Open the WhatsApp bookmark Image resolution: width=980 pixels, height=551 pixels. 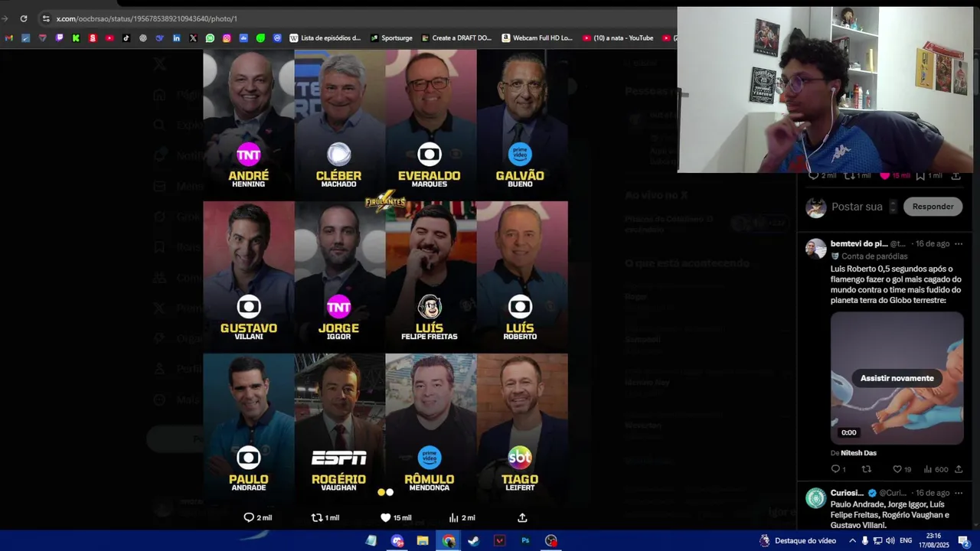(210, 37)
